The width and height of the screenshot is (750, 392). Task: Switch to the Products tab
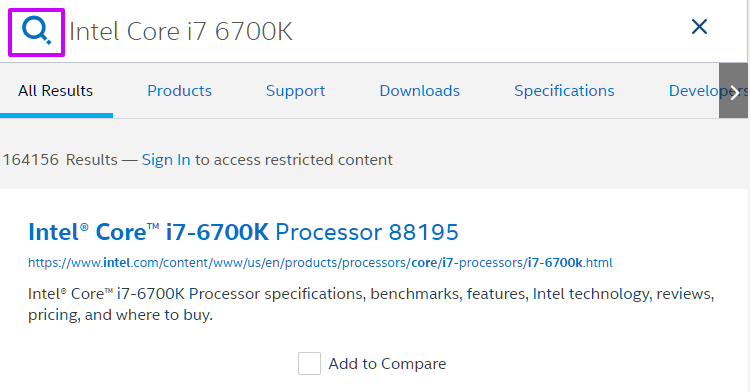click(179, 91)
